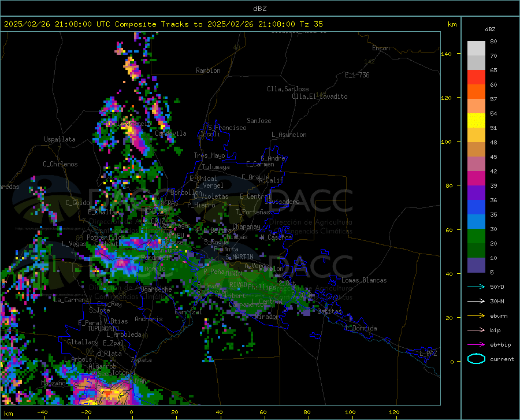Viewport: 520px width, 420px height.
Task: Click the 'S_Francisco' map label
Action: pyautogui.click(x=227, y=128)
